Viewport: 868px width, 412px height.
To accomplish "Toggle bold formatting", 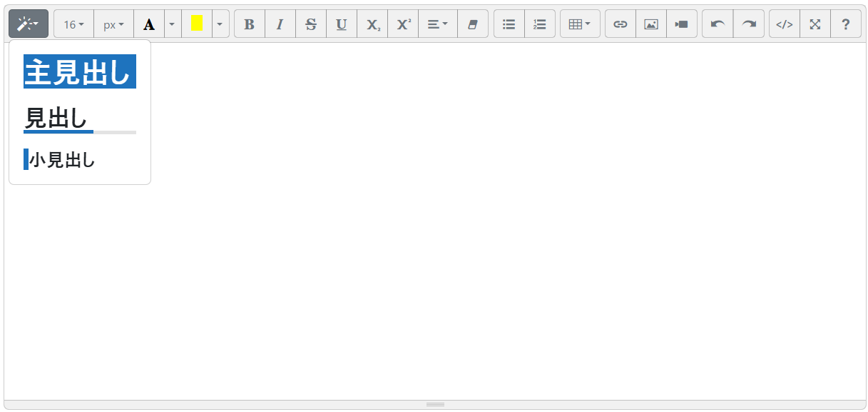I will pyautogui.click(x=249, y=24).
